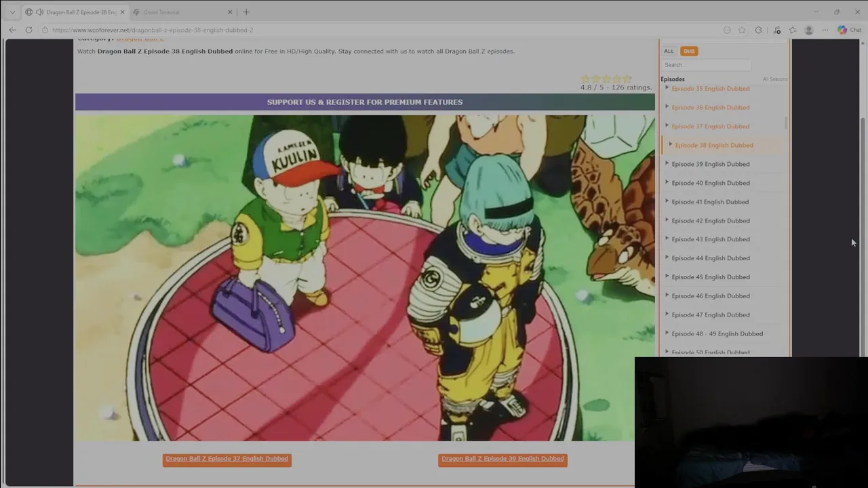Open the browser extensions icon
Viewport: 868px width, 488px height.
click(x=759, y=30)
